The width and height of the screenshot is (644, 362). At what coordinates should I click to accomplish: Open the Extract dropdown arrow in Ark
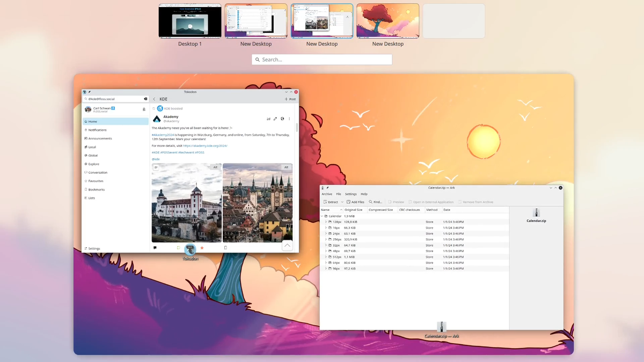342,202
